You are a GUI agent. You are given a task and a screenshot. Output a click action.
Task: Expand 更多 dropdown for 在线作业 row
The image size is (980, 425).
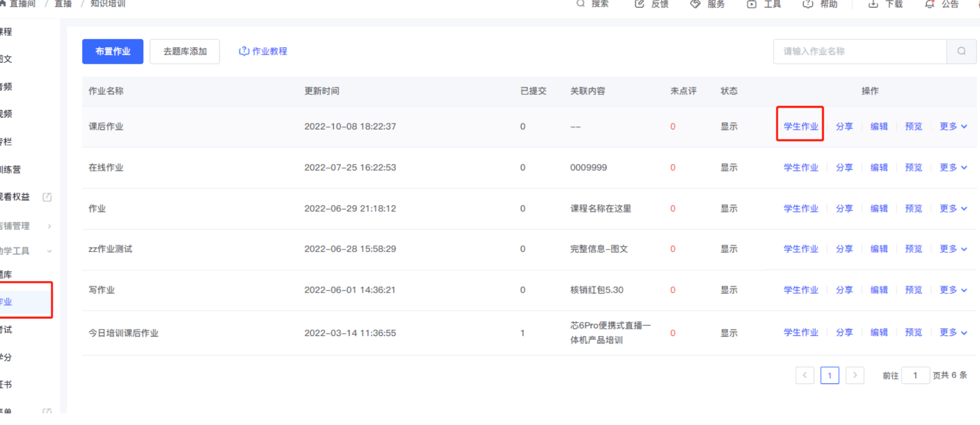tap(953, 167)
